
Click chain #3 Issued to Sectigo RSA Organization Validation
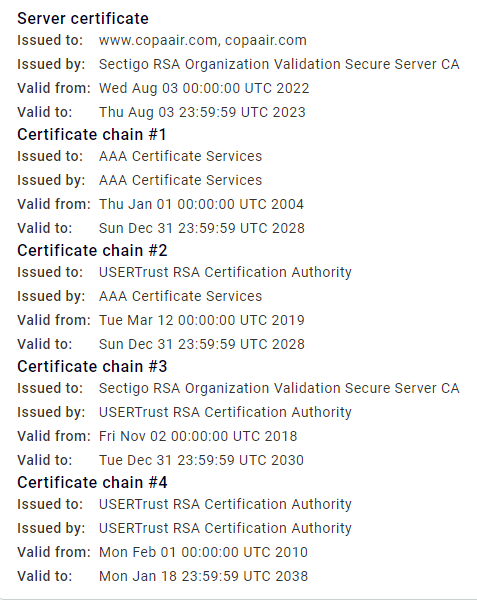tap(279, 388)
